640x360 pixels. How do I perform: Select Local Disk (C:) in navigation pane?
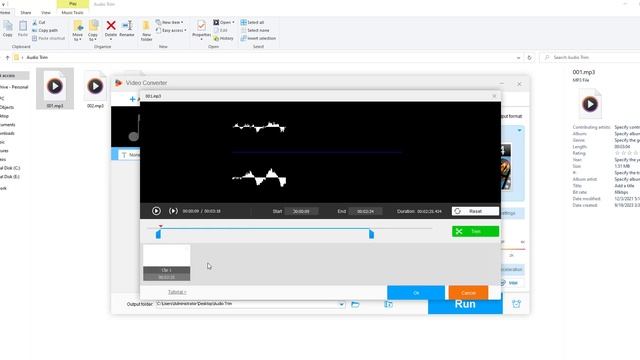(10, 168)
